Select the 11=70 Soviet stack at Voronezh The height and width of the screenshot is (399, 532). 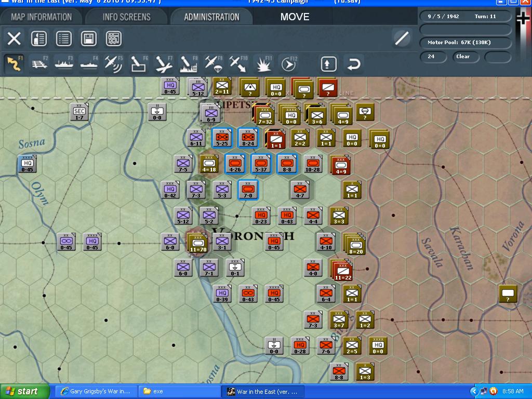[x=198, y=243]
